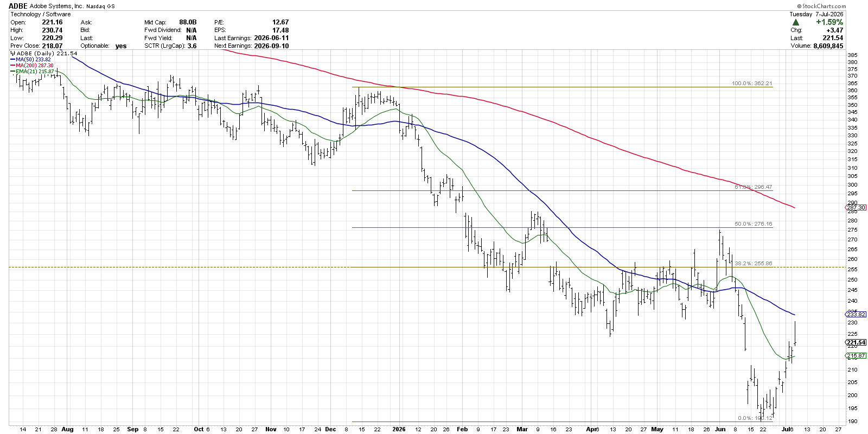This screenshot has width=868, height=434.
Task: Click the Fwd Yield label
Action: [158, 38]
